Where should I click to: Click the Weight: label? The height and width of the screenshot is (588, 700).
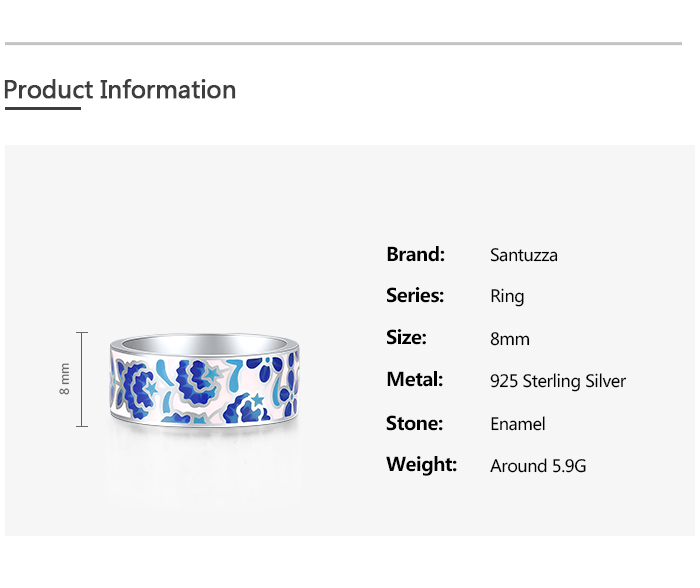[421, 464]
